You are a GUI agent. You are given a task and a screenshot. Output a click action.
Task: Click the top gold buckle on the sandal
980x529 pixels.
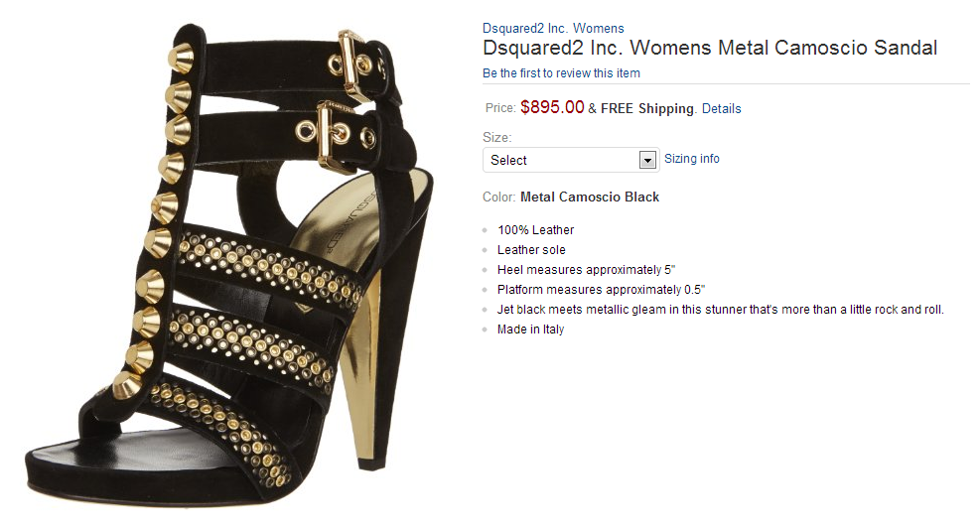355,57
